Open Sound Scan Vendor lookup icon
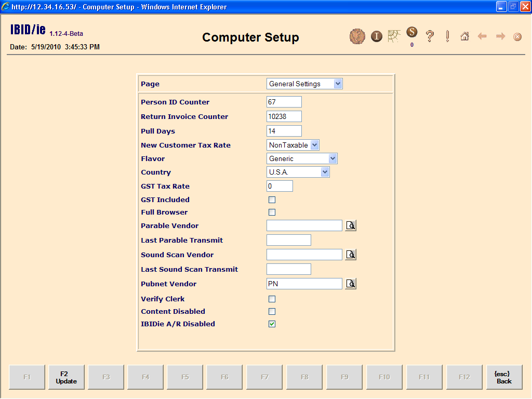The width and height of the screenshot is (532, 399). click(351, 255)
